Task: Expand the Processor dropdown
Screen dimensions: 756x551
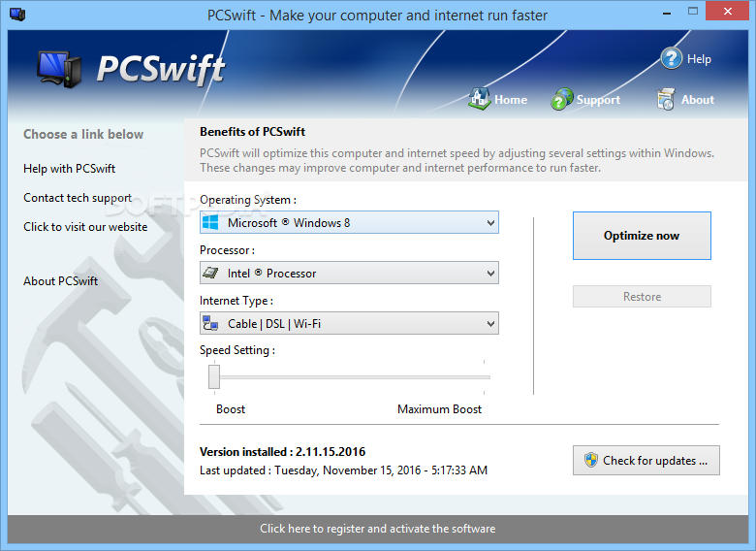Action: coord(349,273)
